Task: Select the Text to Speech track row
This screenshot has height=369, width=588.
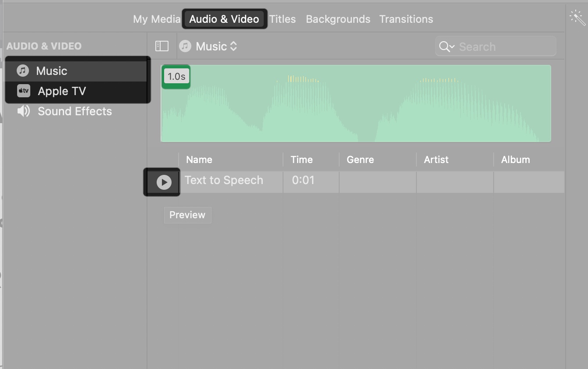Action: click(x=224, y=180)
